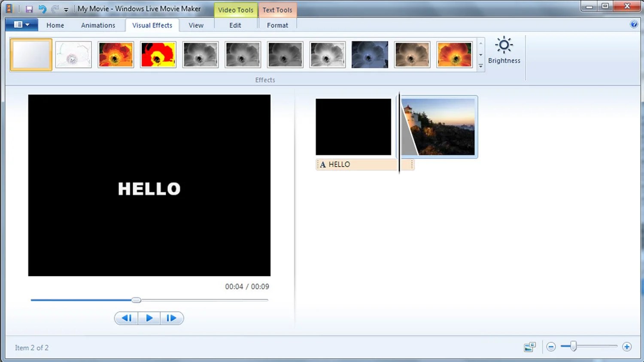This screenshot has width=644, height=362.
Task: Open the Brightness adjustment tool
Action: 504,50
